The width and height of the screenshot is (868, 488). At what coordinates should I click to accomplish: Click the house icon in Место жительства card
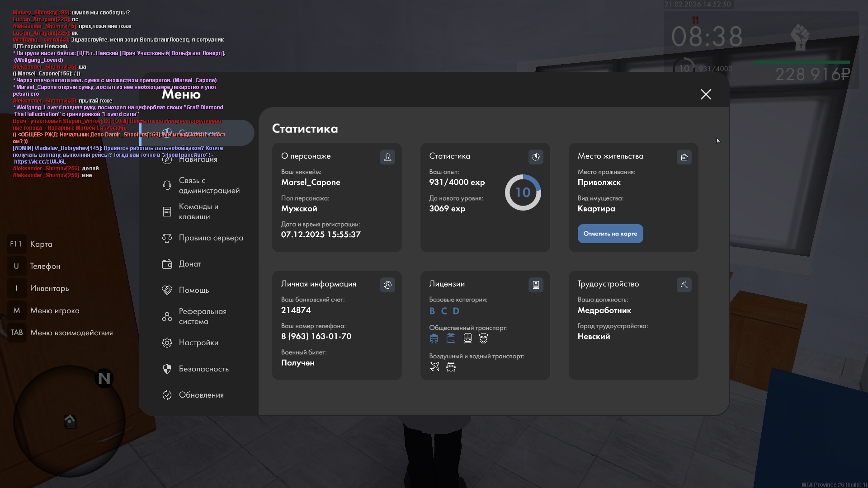coord(684,157)
